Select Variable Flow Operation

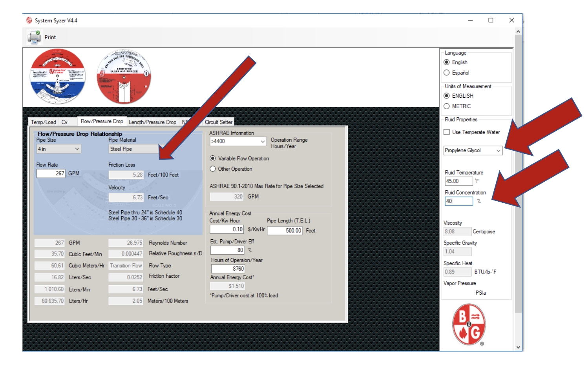click(x=213, y=158)
